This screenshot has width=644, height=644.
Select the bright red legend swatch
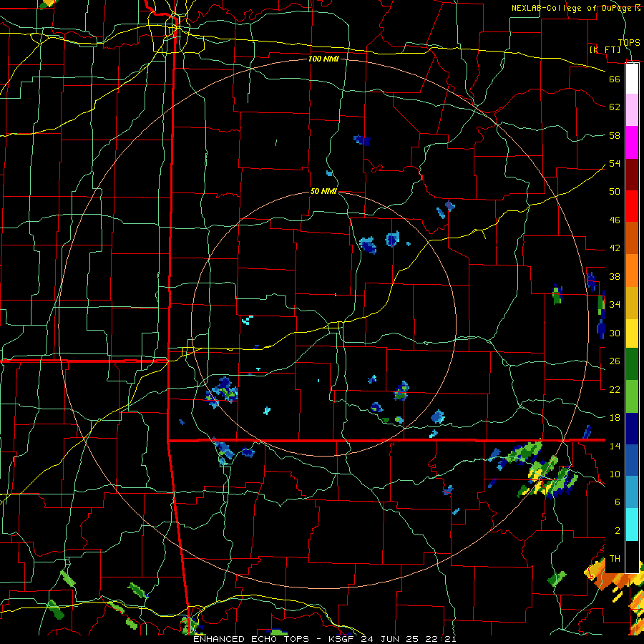click(x=632, y=206)
